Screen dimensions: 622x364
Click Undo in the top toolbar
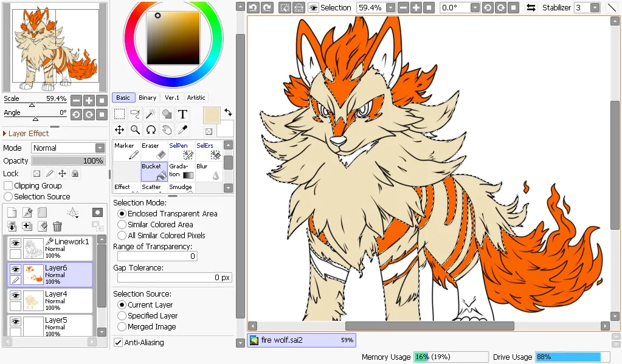[x=254, y=7]
